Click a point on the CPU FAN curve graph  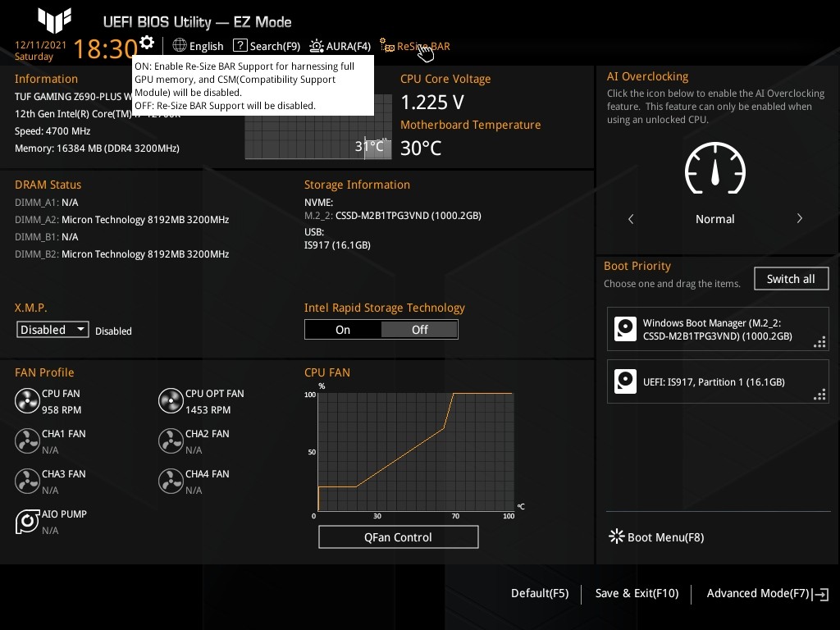[416, 452]
